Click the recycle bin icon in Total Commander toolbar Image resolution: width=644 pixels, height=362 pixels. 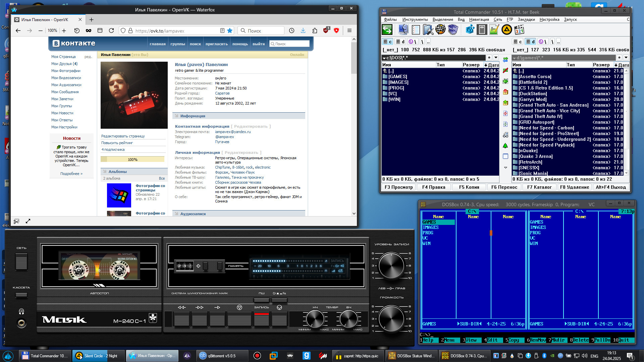[x=453, y=30]
